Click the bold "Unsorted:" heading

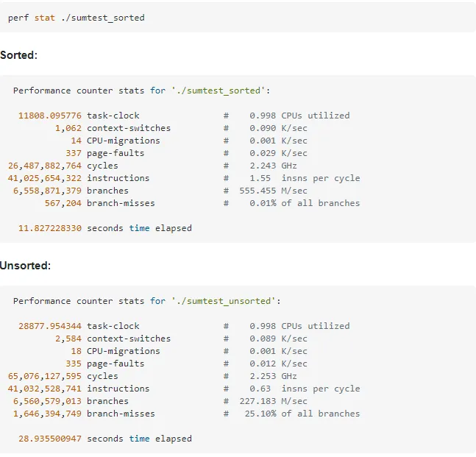coord(25,266)
